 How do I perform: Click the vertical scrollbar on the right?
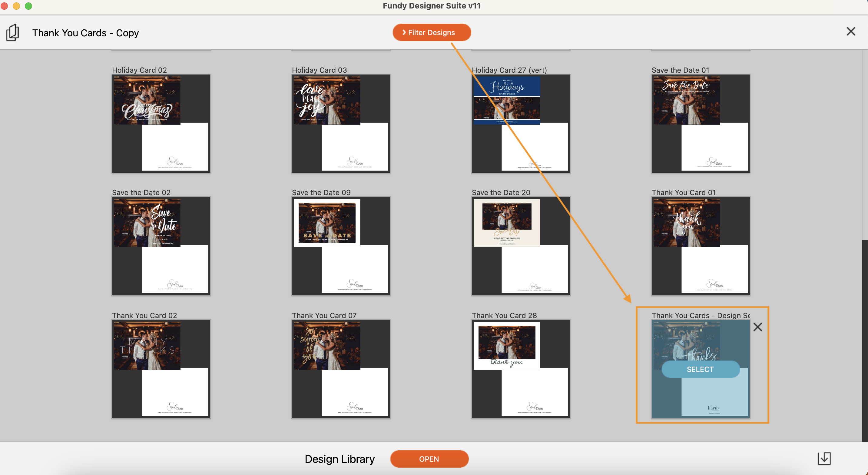(x=865, y=340)
